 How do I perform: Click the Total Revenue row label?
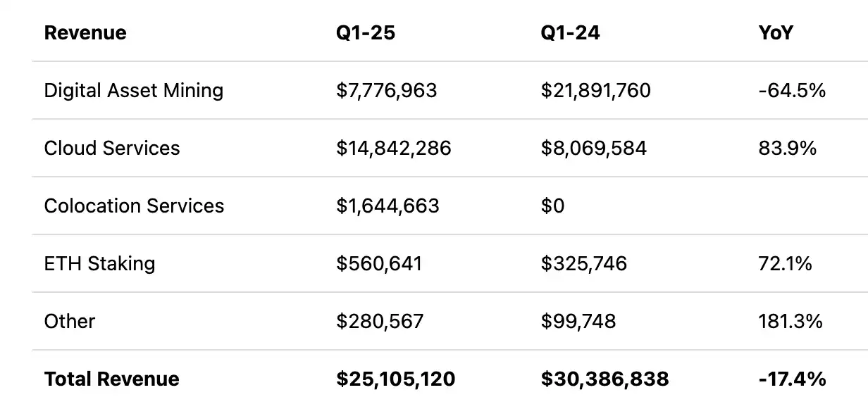point(111,379)
